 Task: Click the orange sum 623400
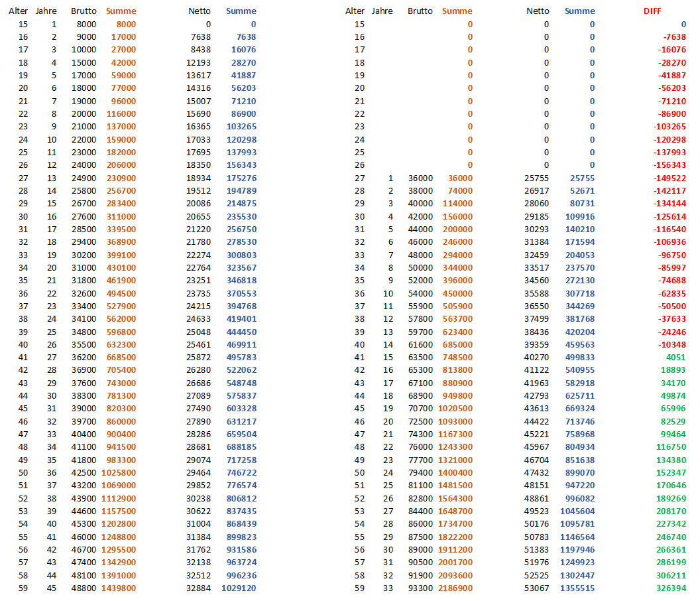[457, 332]
